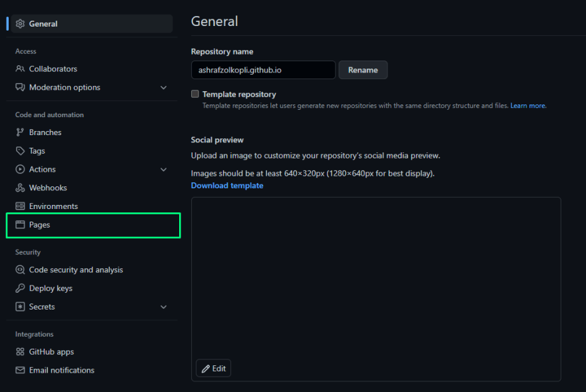The image size is (586, 392).
Task: Expand the Actions submenu chevron
Action: pyautogui.click(x=163, y=169)
